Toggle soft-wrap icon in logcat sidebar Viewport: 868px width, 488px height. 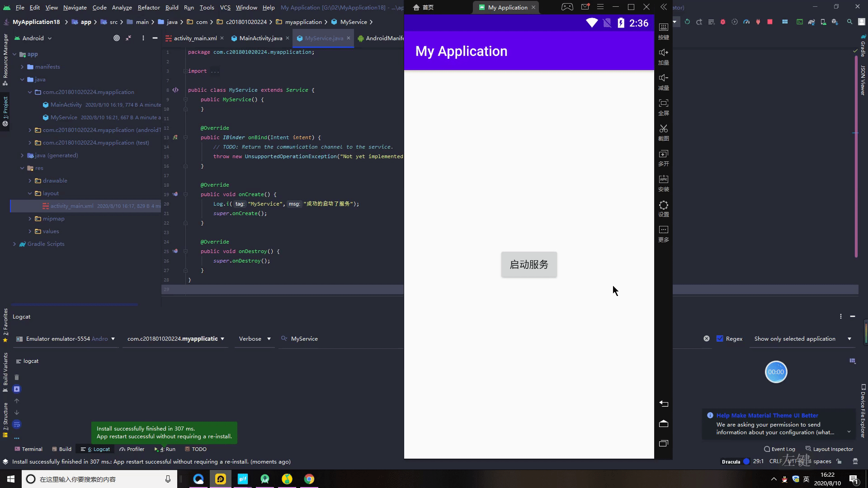(17, 424)
